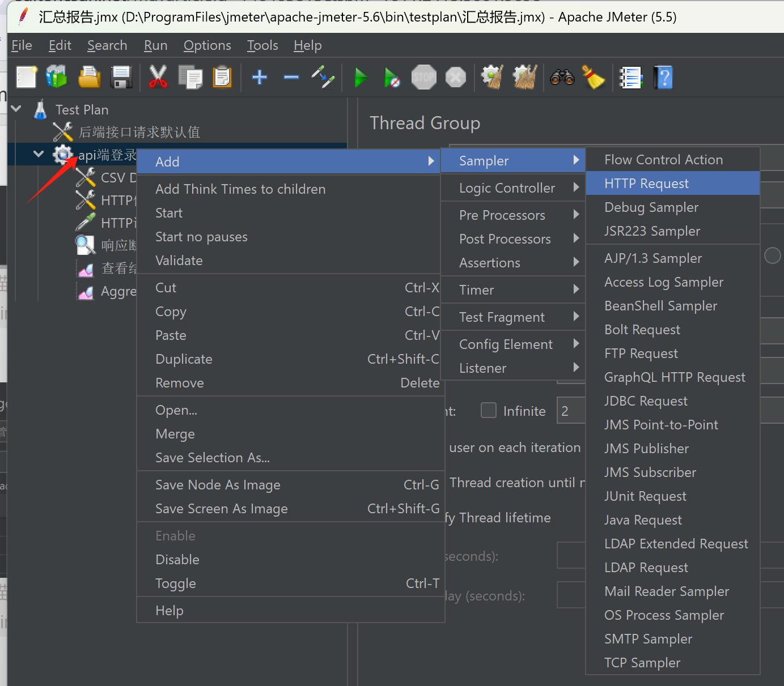Click the Copy icon in the toolbar
Image resolution: width=784 pixels, height=686 pixels.
[190, 78]
